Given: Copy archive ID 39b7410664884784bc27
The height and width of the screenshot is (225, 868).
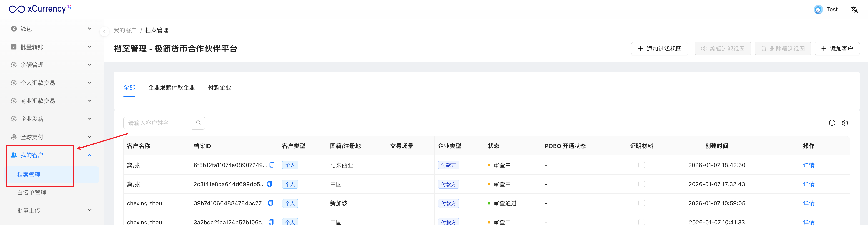Looking at the screenshot, I should point(271,203).
